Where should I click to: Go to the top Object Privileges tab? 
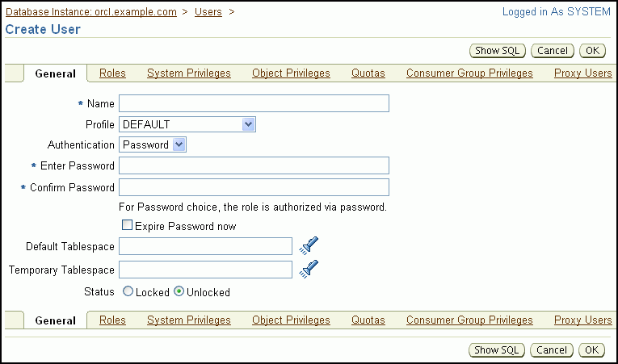pos(291,73)
